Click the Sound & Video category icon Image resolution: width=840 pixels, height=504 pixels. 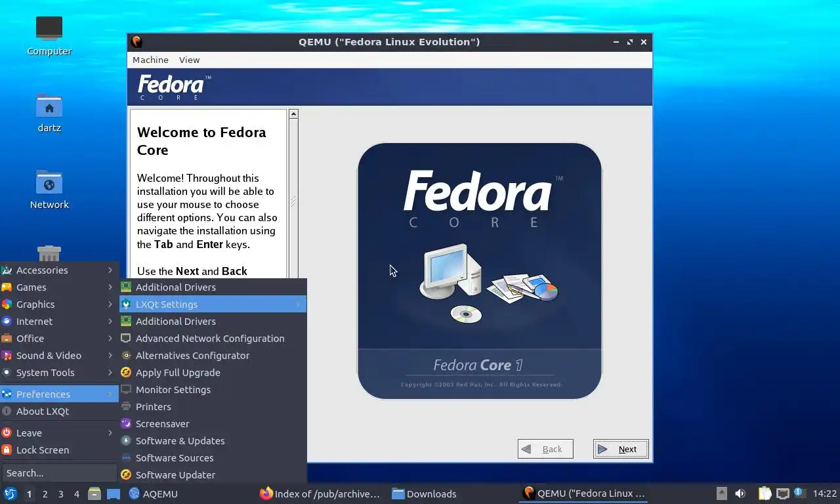tap(7, 356)
